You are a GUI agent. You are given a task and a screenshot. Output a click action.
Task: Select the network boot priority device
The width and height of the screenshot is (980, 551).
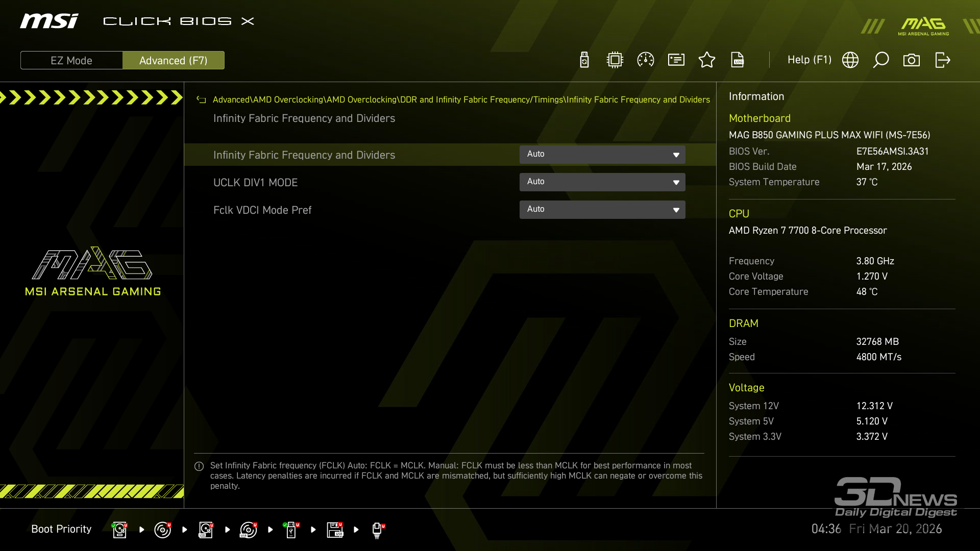pos(377,530)
